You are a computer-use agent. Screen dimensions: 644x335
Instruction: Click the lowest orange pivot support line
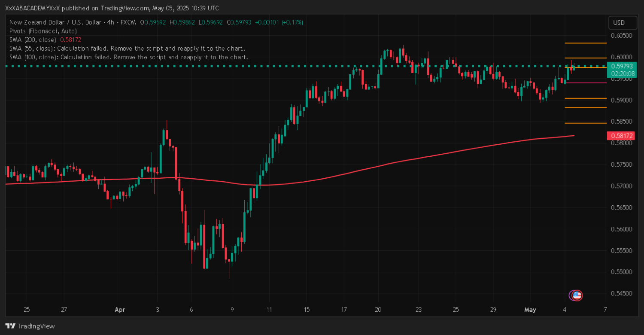(x=585, y=123)
